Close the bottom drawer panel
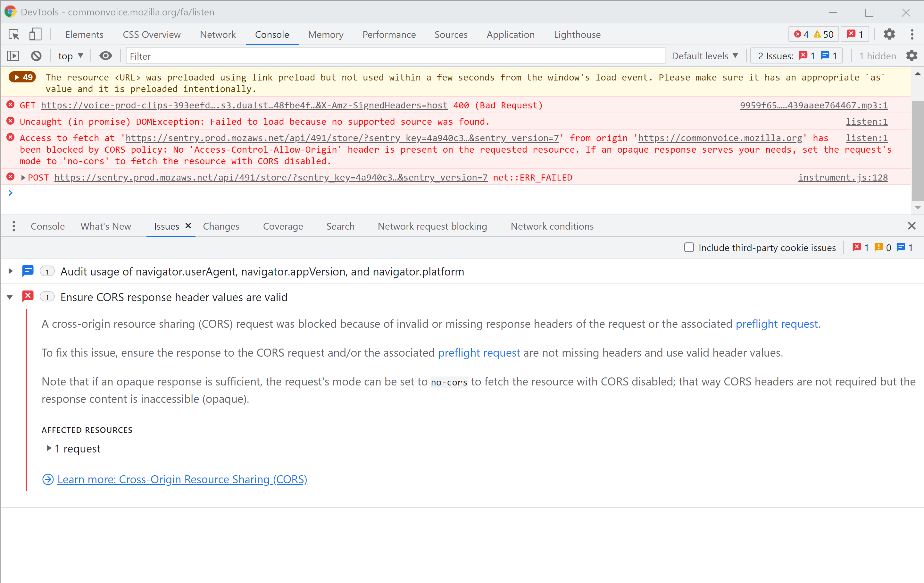Image resolution: width=924 pixels, height=583 pixels. [912, 226]
